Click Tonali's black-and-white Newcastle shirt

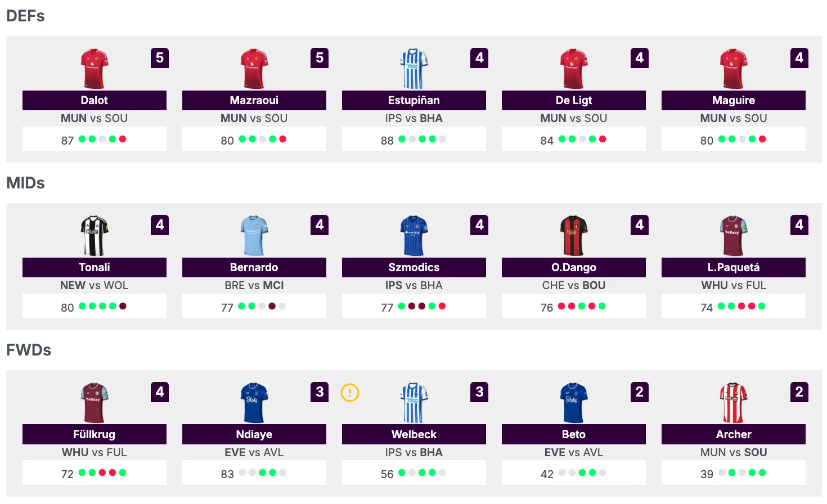pos(94,236)
